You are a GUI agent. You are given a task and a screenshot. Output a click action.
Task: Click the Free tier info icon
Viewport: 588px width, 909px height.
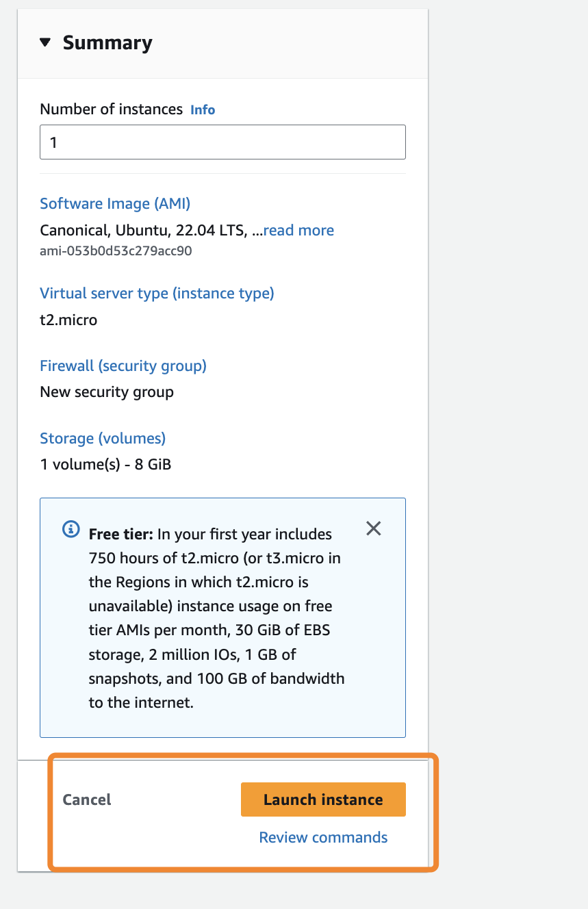71,529
